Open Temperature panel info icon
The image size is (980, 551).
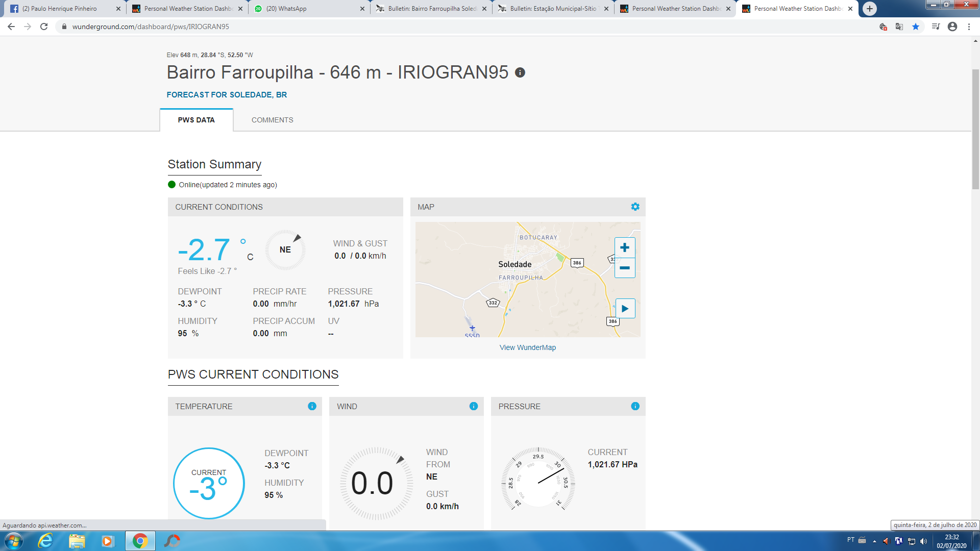(312, 406)
